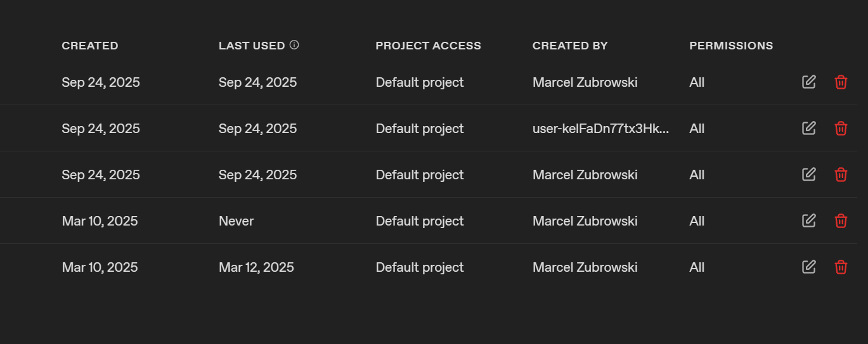Click the Mar 12, 2025 last-used date
Screen dimensions: 868x344
256,267
